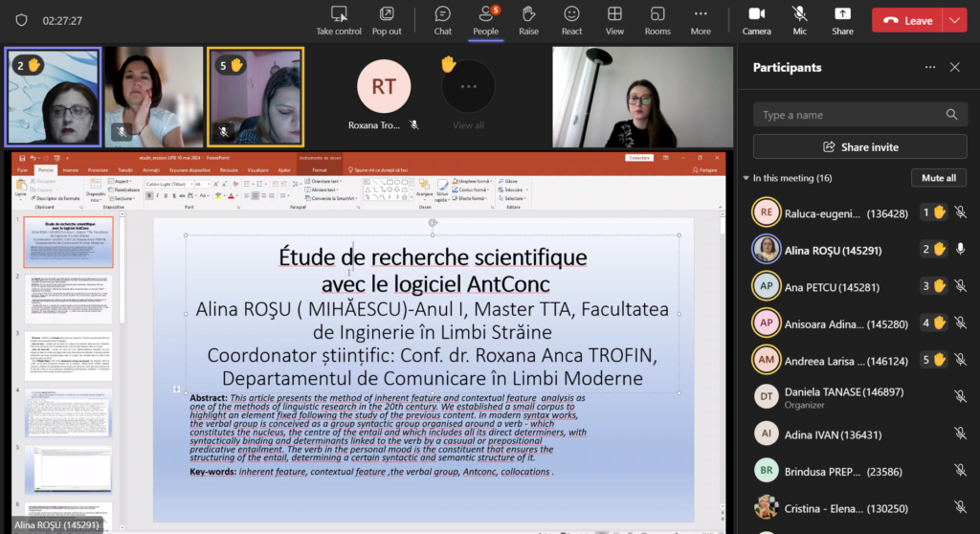Select Roxana's RT avatar video tile

pyautogui.click(x=383, y=87)
